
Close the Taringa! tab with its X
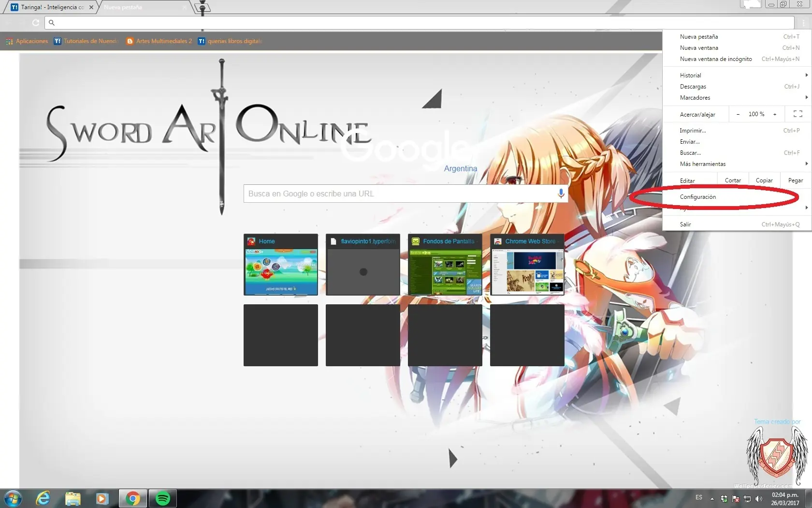pos(91,7)
